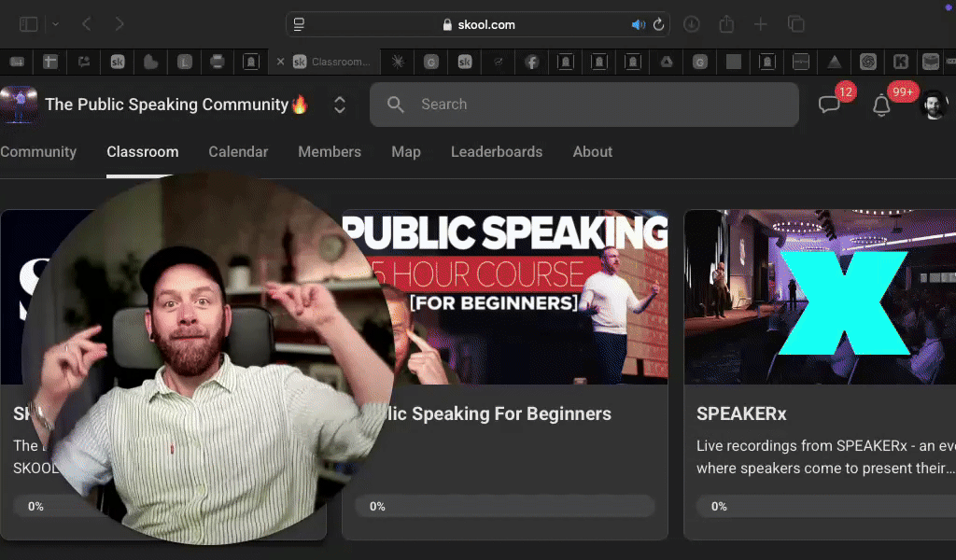The height and width of the screenshot is (560, 956).
Task: Focus the Search field
Action: coord(584,105)
